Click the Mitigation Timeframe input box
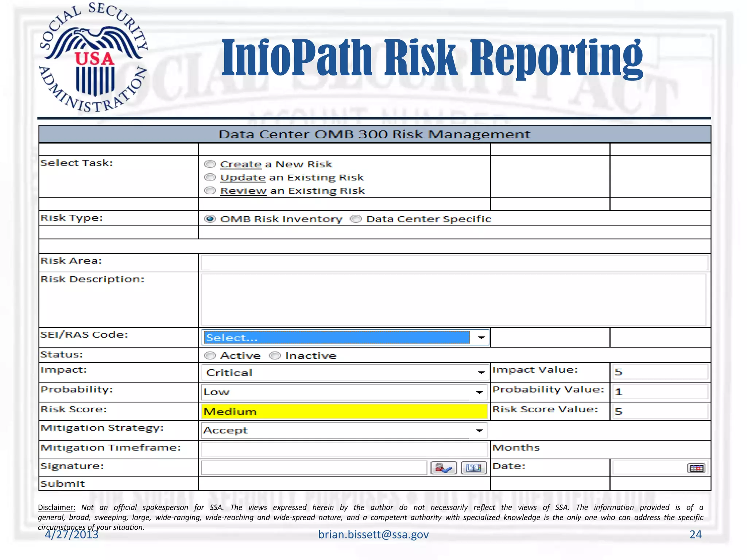Image resolution: width=747 pixels, height=560 pixels. (344, 450)
